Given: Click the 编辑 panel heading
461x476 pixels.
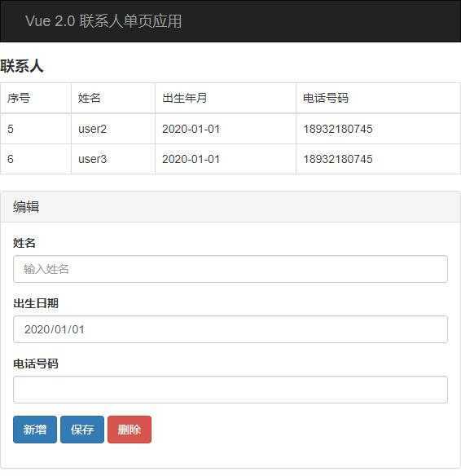Looking at the screenshot, I should [26, 207].
